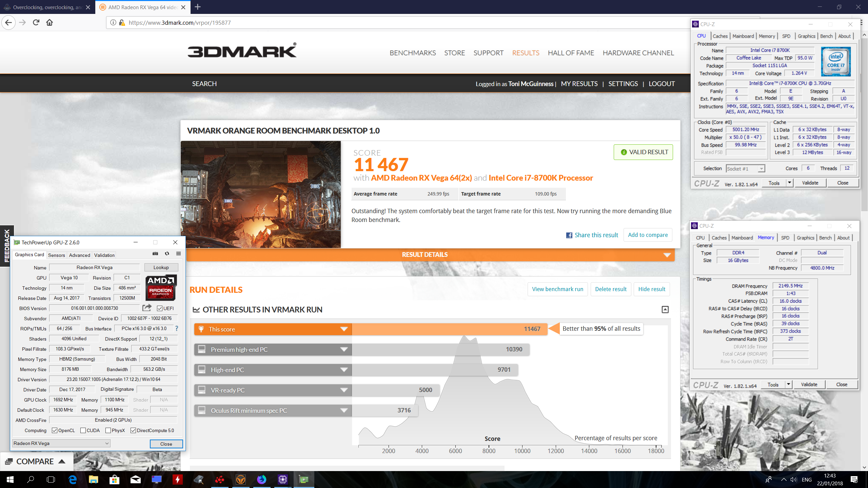
Task: Expand the Premium high-end PC row
Action: 344,349
